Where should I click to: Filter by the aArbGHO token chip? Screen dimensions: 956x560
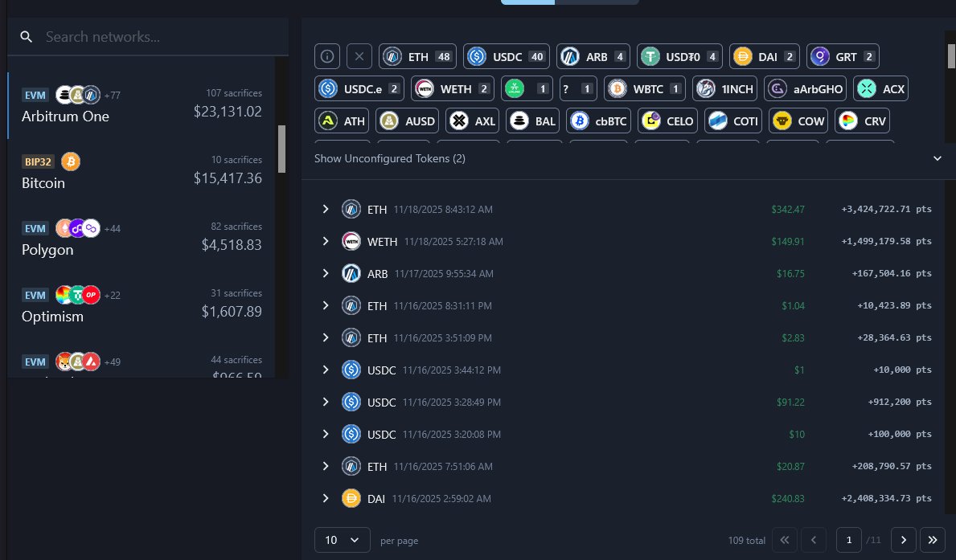(x=805, y=89)
